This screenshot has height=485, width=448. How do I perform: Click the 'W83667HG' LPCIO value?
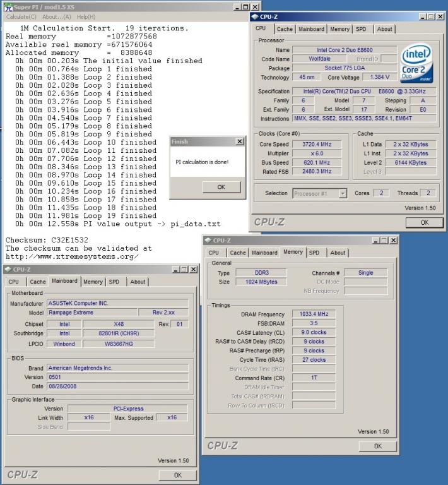[119, 344]
